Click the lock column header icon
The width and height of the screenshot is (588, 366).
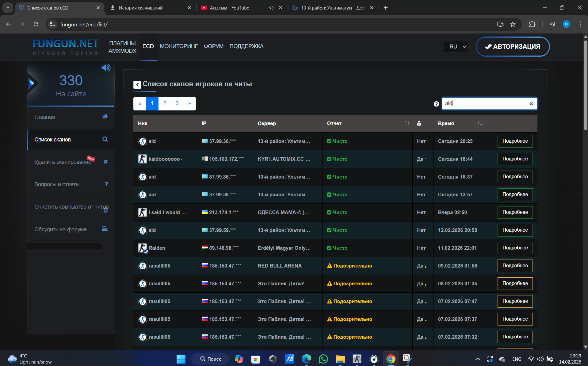tap(419, 123)
